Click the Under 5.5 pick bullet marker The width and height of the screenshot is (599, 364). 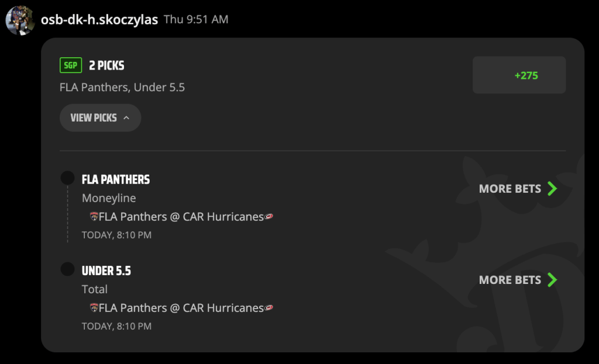tap(68, 269)
